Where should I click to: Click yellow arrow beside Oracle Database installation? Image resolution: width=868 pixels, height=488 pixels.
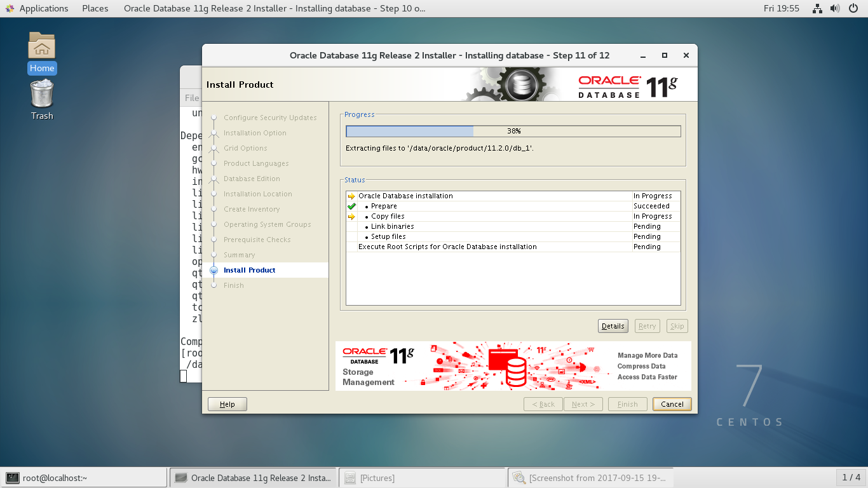tap(351, 196)
